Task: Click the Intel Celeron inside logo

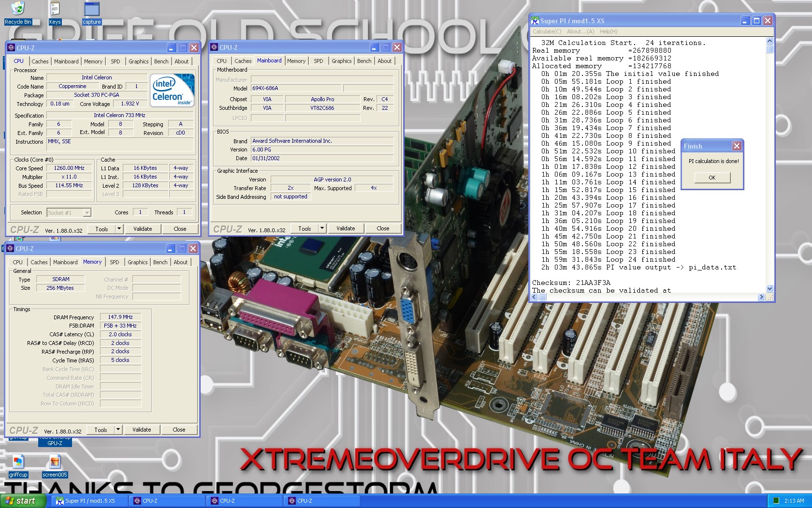Action: (172, 90)
